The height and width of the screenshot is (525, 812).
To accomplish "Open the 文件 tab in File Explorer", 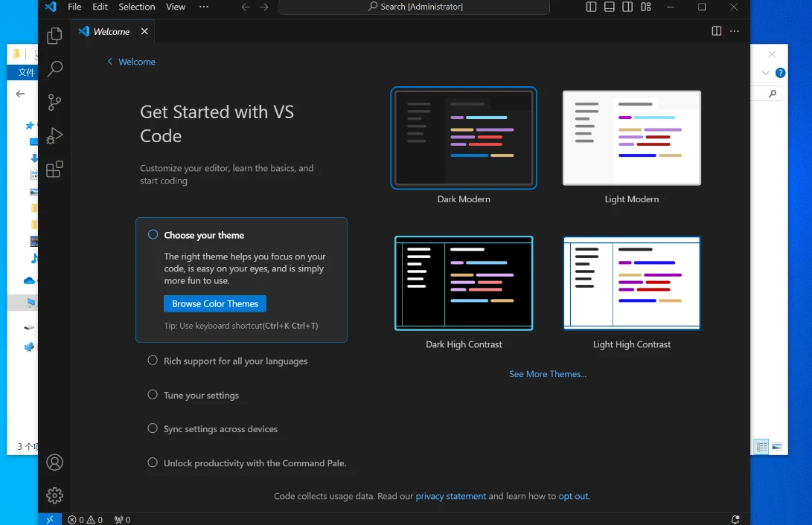I will (x=26, y=72).
